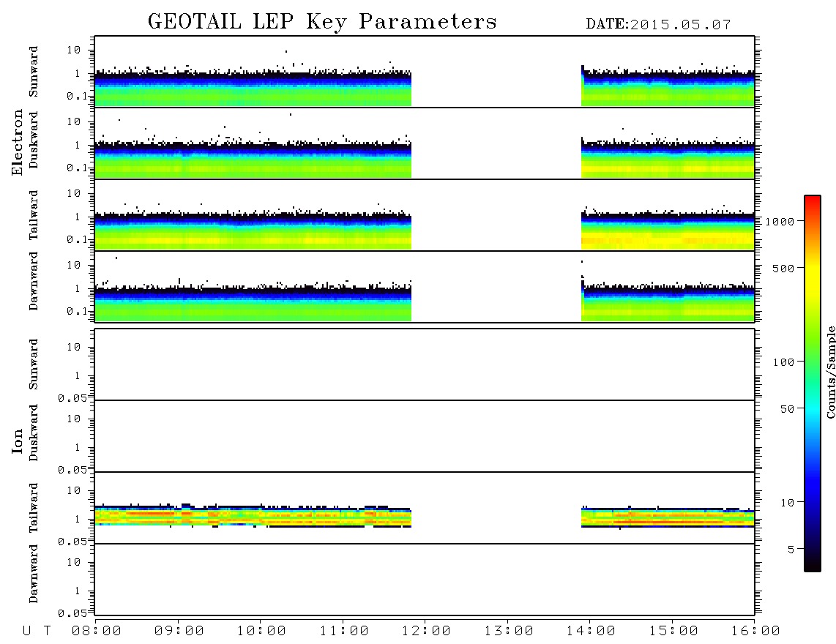
Task: Click the Counts/Sample colorbar title
Action: coord(830,372)
